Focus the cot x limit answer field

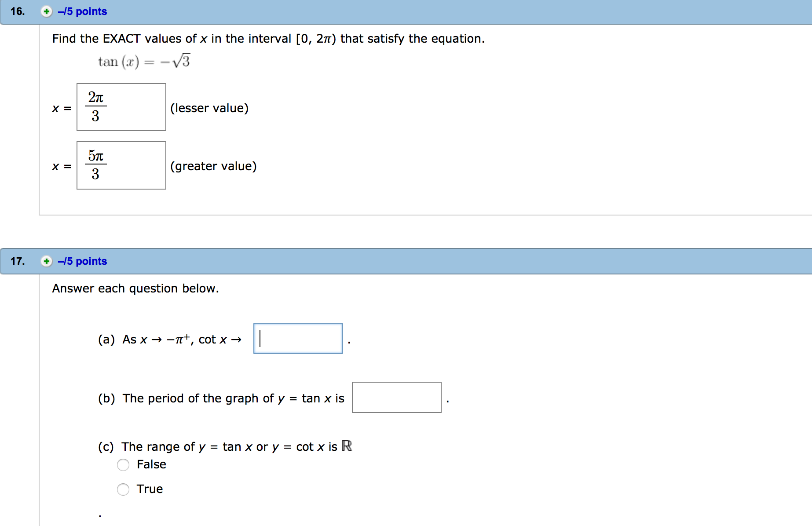(x=298, y=339)
